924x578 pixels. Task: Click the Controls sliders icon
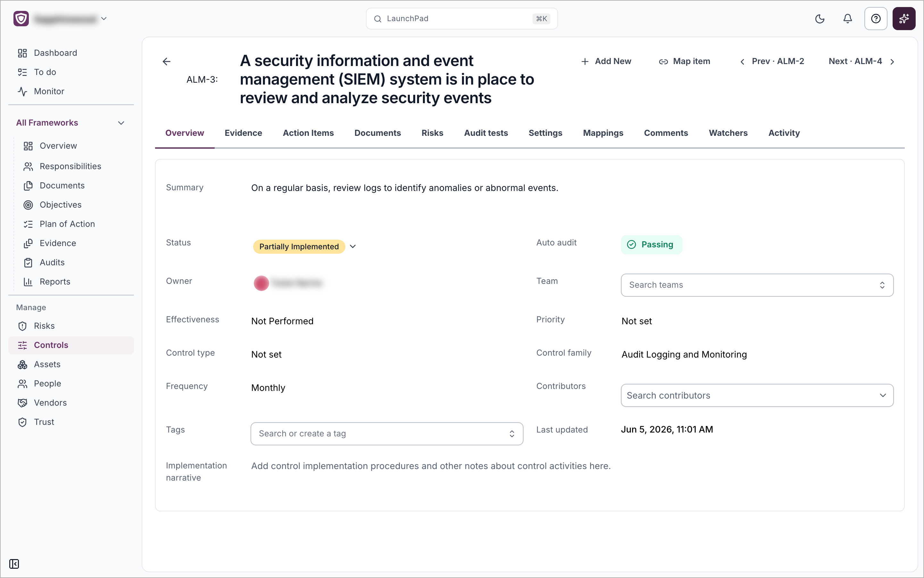[x=22, y=345]
